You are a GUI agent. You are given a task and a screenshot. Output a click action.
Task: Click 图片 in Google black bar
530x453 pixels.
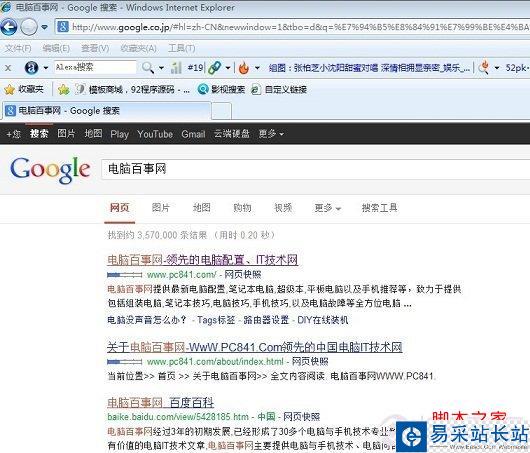[x=66, y=134]
